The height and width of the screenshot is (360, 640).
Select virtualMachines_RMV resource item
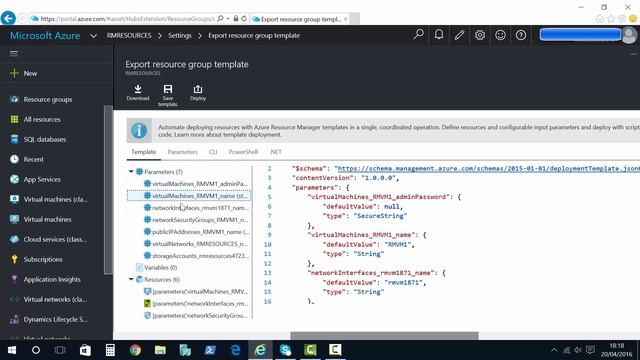196,291
